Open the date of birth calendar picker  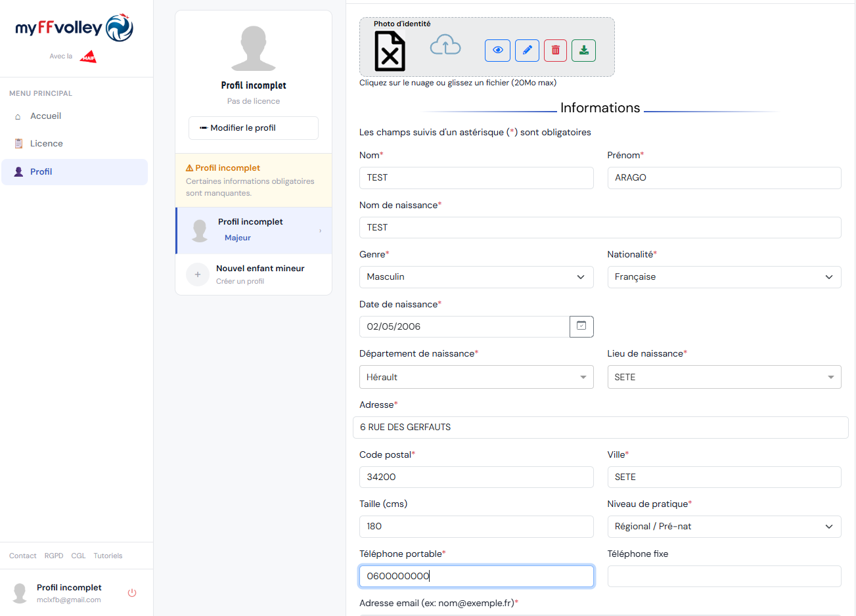click(581, 326)
